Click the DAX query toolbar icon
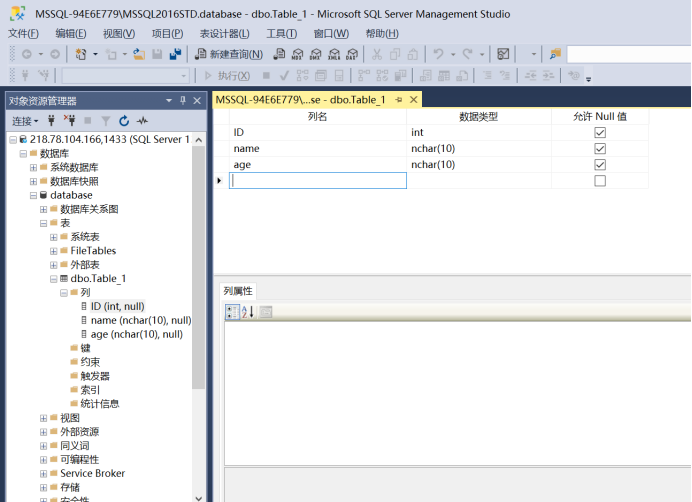692x502 pixels. click(352, 54)
